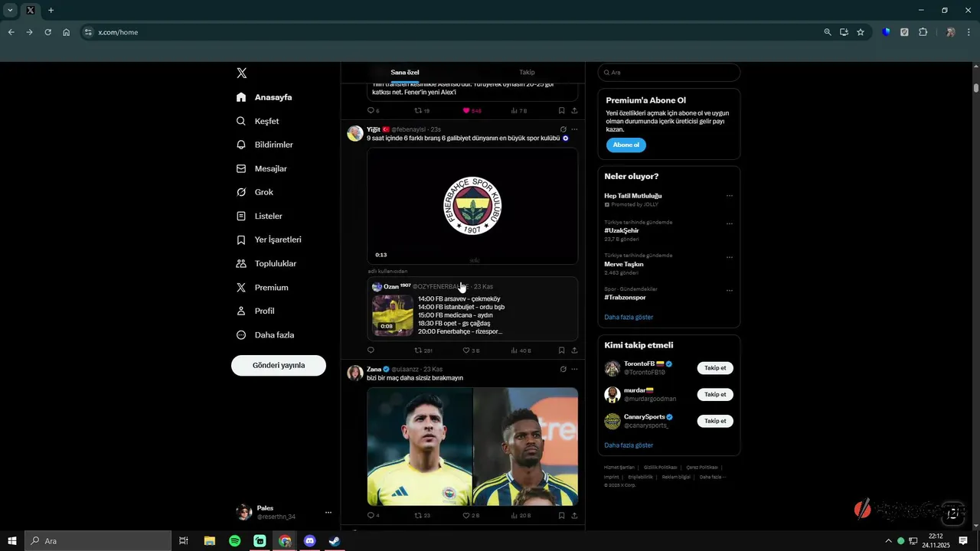Share Yiğit's post

(x=574, y=350)
